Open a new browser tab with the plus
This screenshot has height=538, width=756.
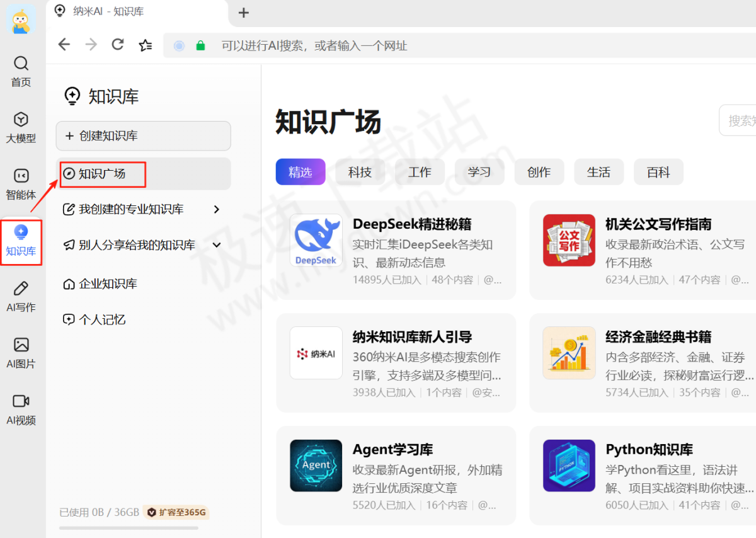pyautogui.click(x=243, y=13)
